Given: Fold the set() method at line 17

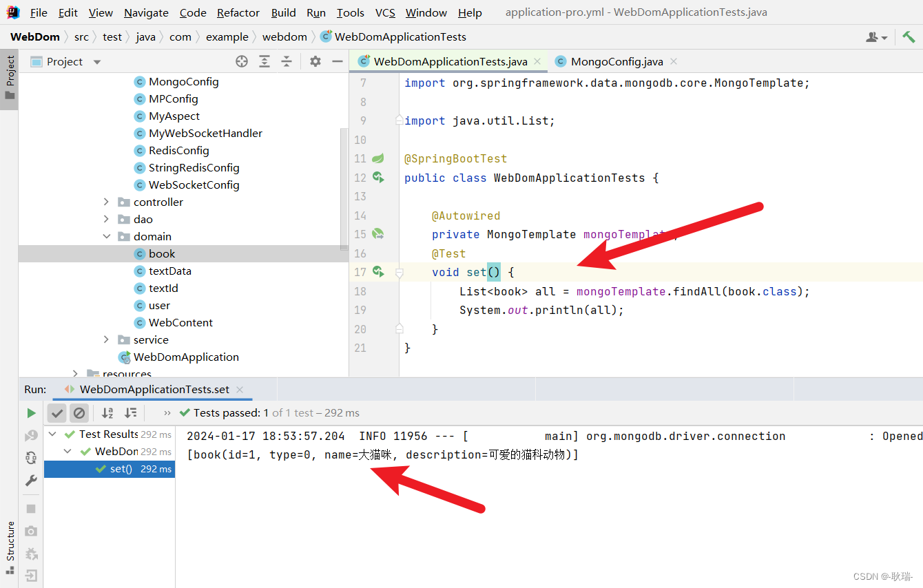Looking at the screenshot, I should tap(399, 273).
